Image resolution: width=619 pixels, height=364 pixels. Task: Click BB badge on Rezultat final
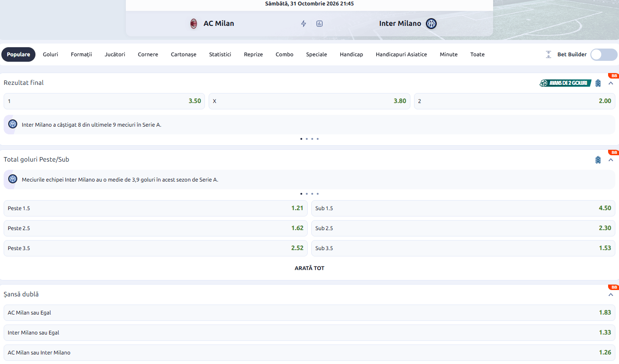(614, 76)
